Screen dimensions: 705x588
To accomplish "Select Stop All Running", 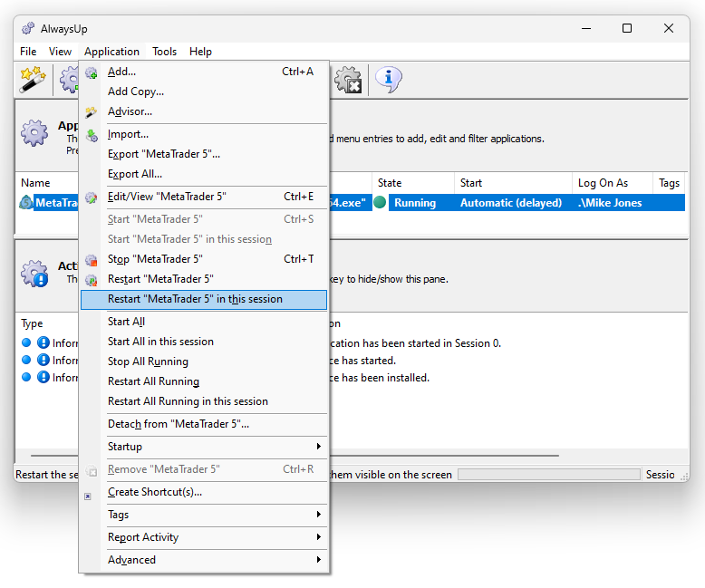I will pos(204,361).
